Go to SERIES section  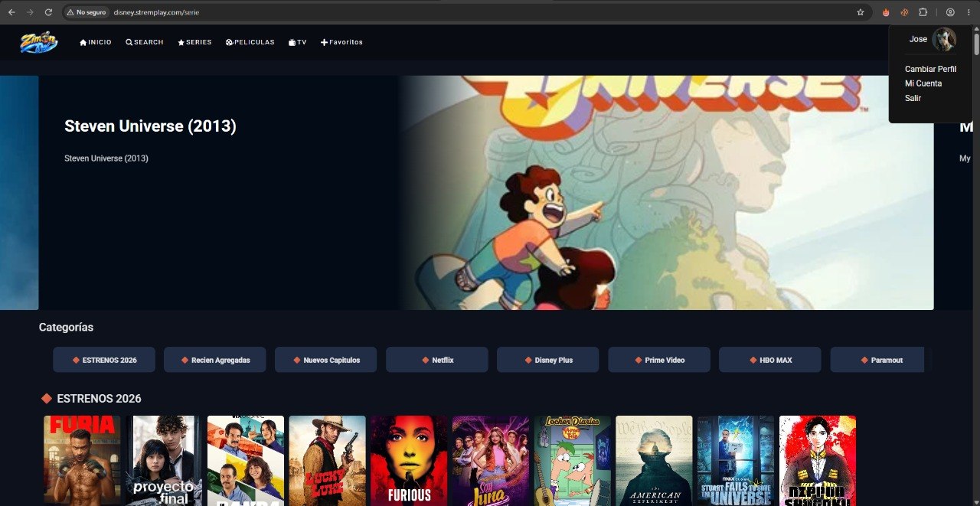(x=194, y=42)
